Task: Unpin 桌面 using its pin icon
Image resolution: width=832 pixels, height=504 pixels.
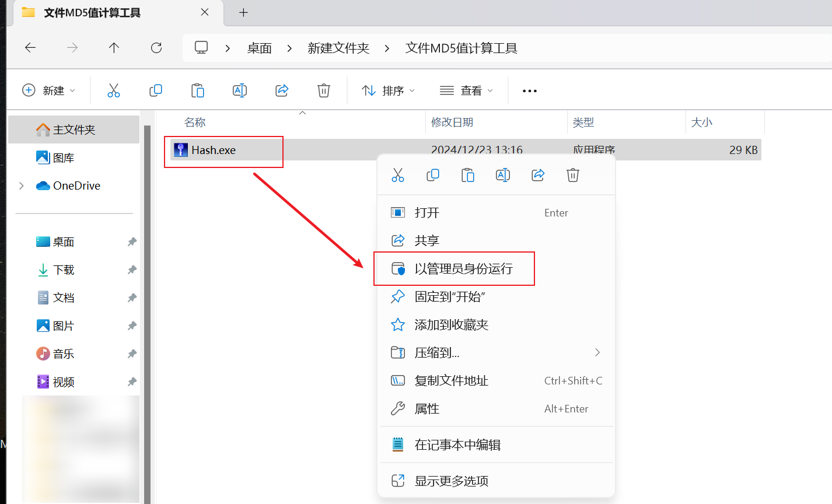Action: click(132, 242)
